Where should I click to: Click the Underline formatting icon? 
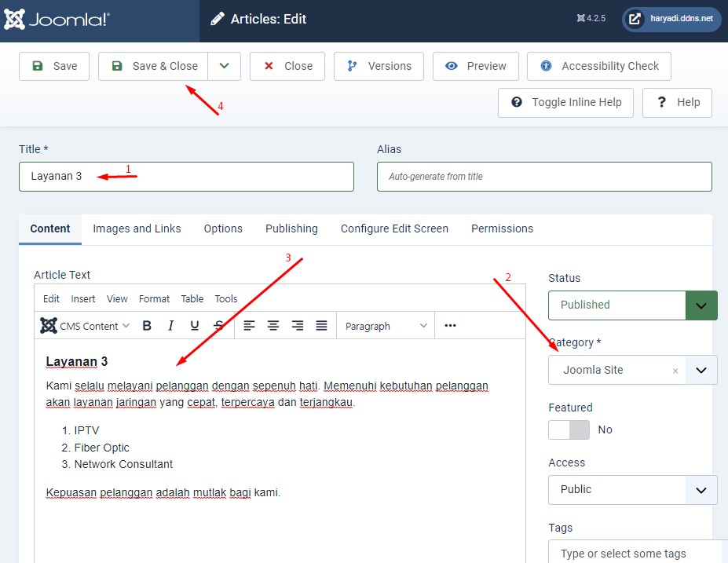pos(195,326)
